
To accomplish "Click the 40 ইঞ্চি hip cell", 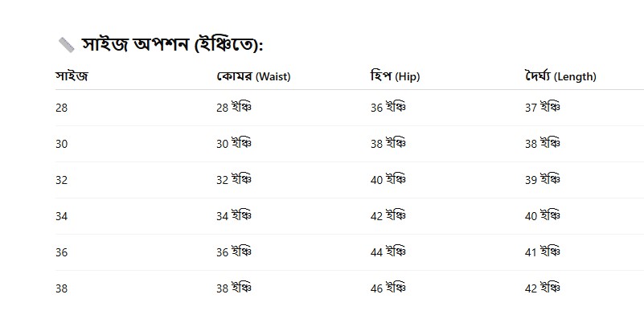I will click(388, 180).
